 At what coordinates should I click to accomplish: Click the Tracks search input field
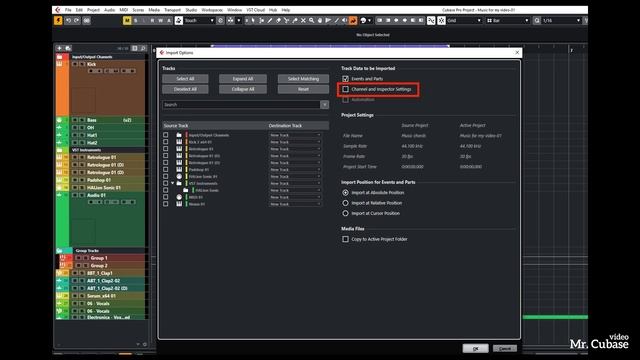pyautogui.click(x=241, y=105)
